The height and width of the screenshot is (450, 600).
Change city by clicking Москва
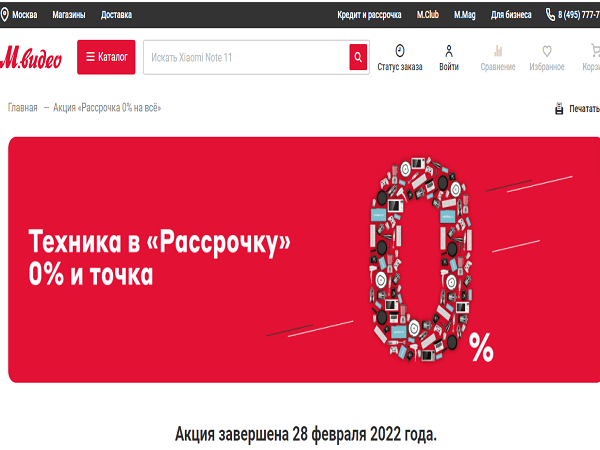coord(24,15)
